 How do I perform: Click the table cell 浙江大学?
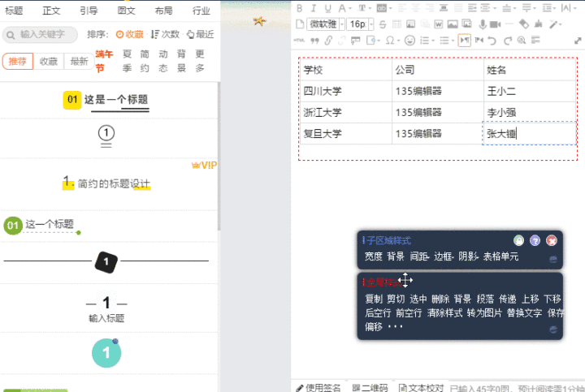345,113
